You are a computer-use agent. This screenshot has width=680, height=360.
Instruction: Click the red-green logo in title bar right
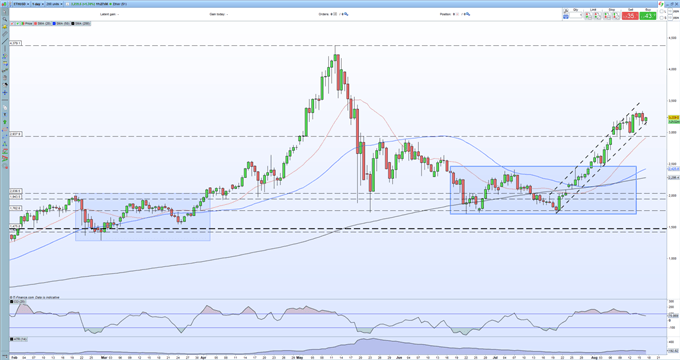click(x=661, y=4)
